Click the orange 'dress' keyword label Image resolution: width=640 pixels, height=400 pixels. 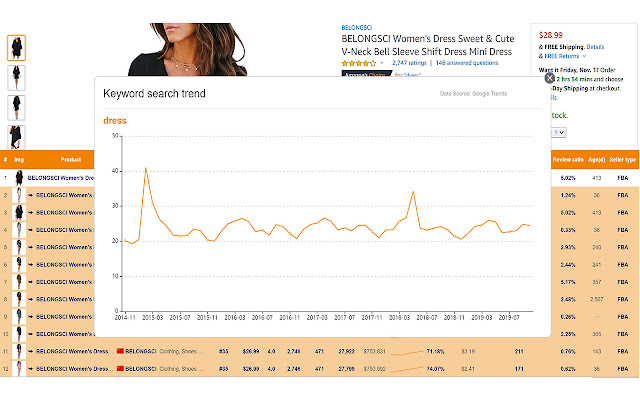115,121
